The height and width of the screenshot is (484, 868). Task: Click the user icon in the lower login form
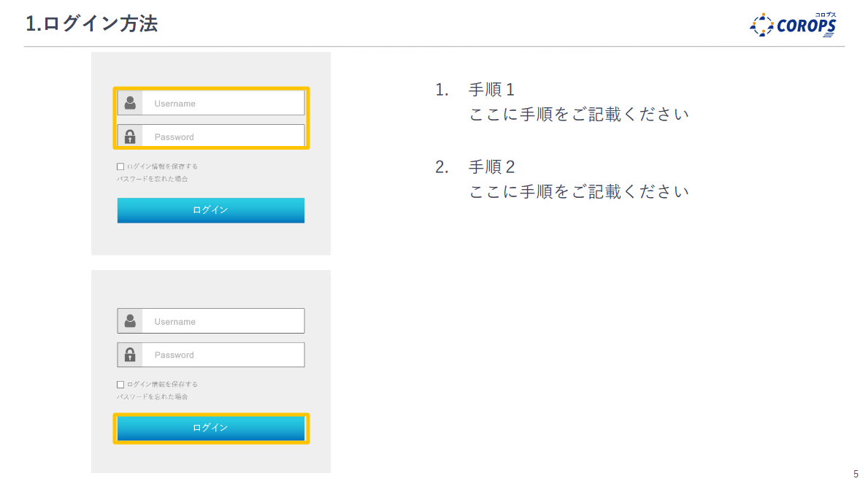[x=130, y=321]
